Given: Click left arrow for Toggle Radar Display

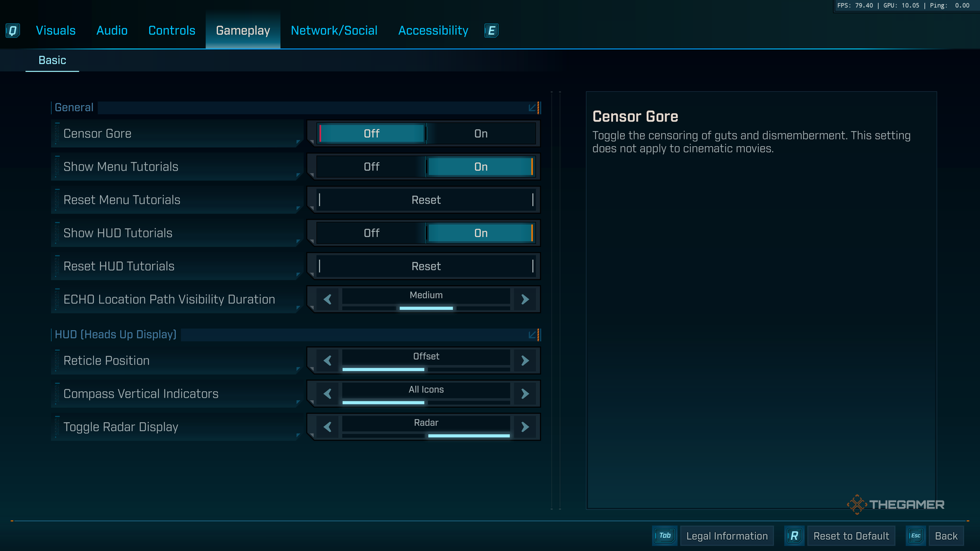Looking at the screenshot, I should point(327,427).
